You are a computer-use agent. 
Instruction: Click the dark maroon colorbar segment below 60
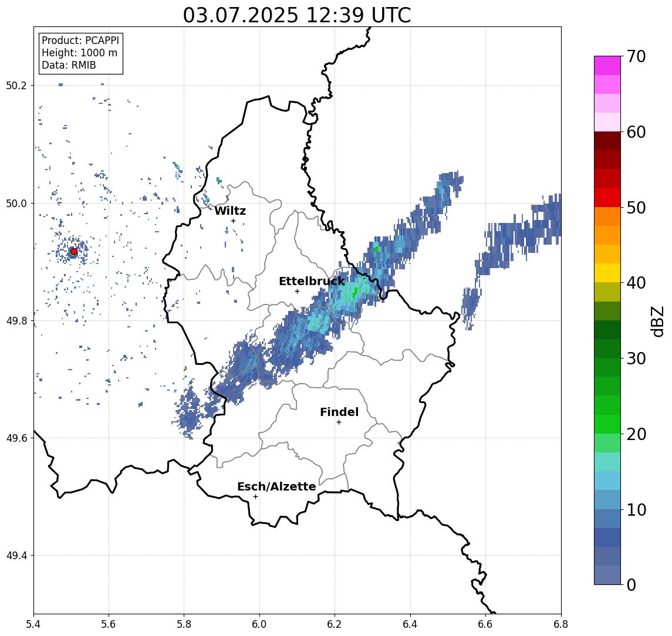[607, 141]
